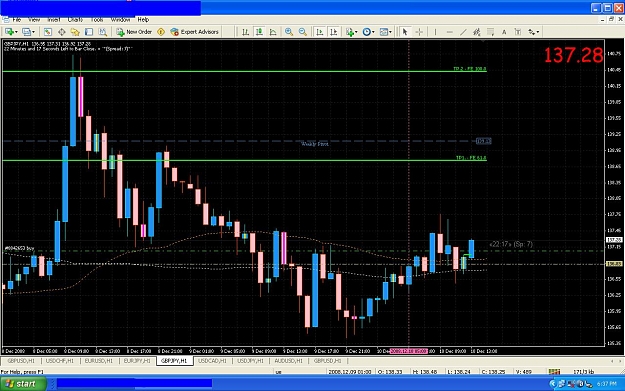The image size is (625, 391).
Task: Launch the MetaEditor (yellow diamond icon)
Action: (161, 31)
